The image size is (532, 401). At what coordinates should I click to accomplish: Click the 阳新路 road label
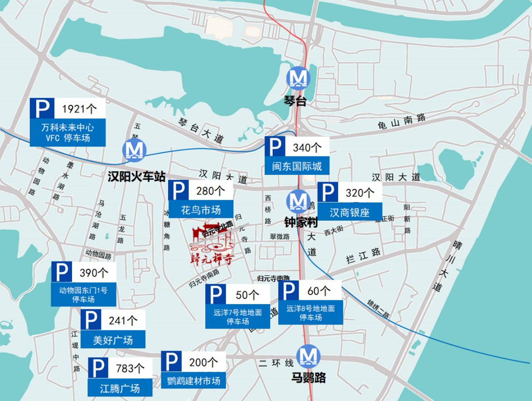pyautogui.click(x=407, y=219)
